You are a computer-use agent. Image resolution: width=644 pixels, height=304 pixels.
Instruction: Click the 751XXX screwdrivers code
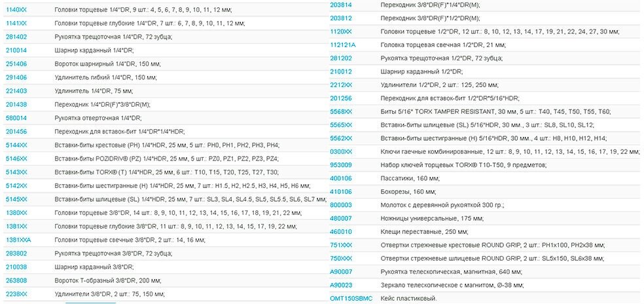pyautogui.click(x=341, y=245)
